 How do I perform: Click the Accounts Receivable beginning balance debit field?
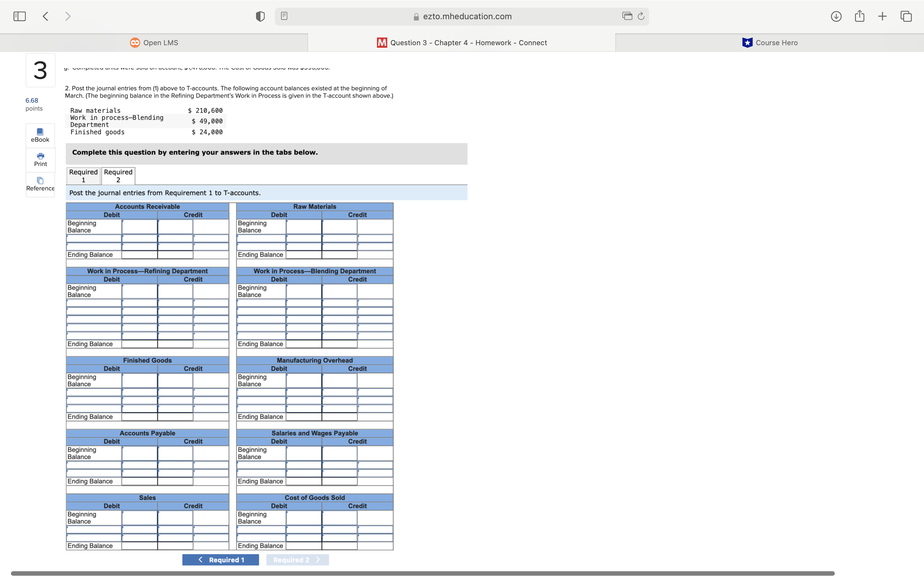(x=139, y=227)
